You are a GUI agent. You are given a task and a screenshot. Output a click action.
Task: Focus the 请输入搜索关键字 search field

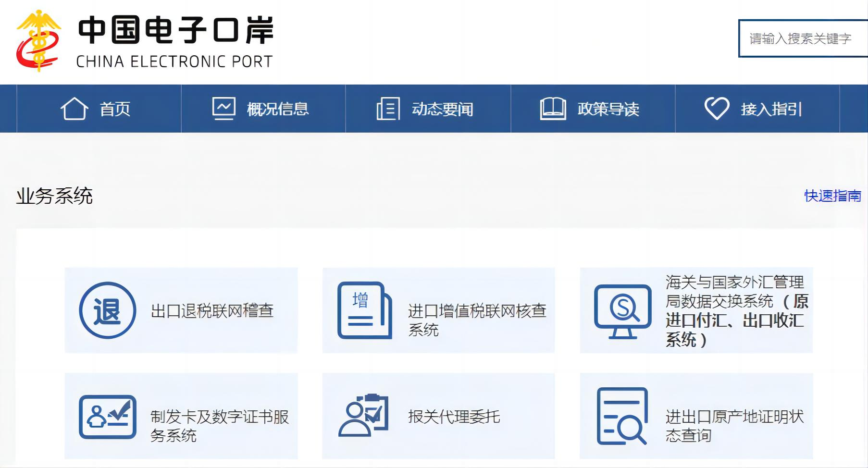coord(803,38)
